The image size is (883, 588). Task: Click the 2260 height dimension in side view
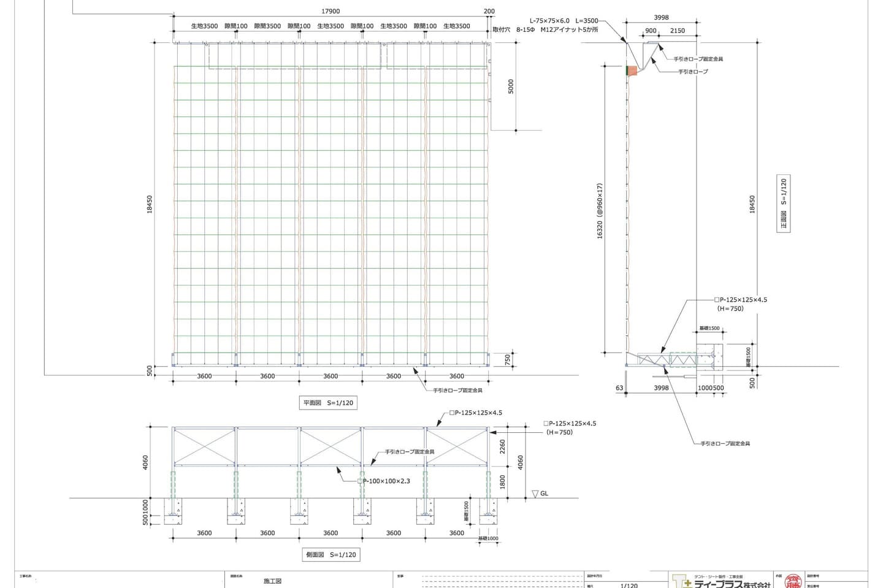503,446
